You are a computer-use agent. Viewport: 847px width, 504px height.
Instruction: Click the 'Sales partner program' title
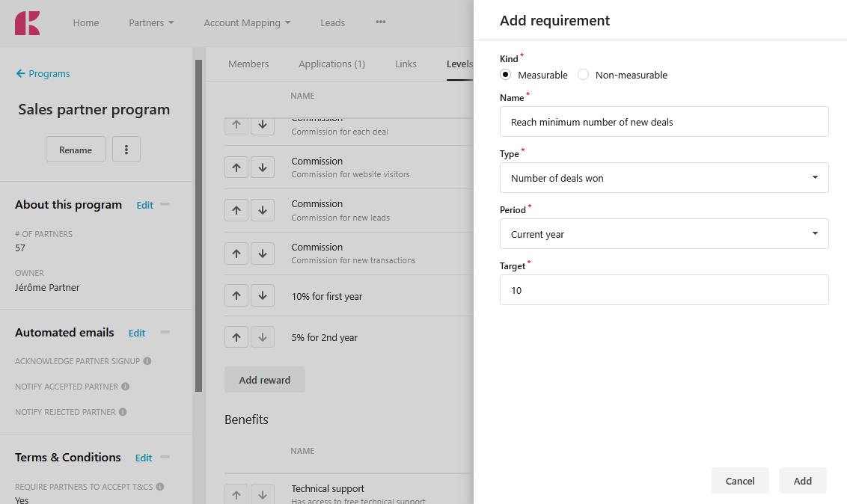pos(94,109)
